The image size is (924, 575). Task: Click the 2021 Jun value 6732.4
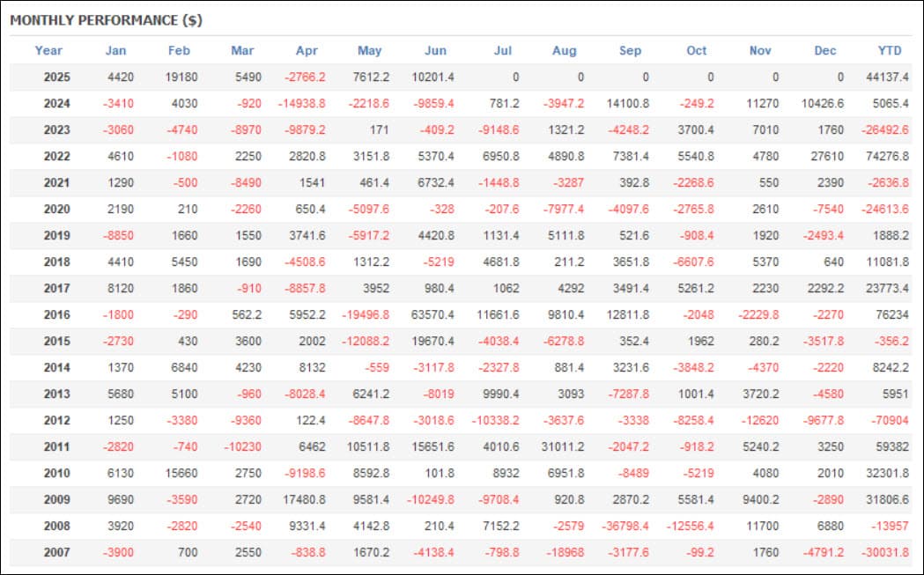coord(435,182)
